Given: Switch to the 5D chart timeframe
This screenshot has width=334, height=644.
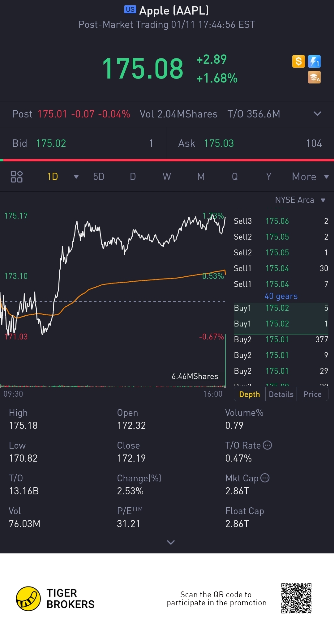Looking at the screenshot, I should coord(99,177).
